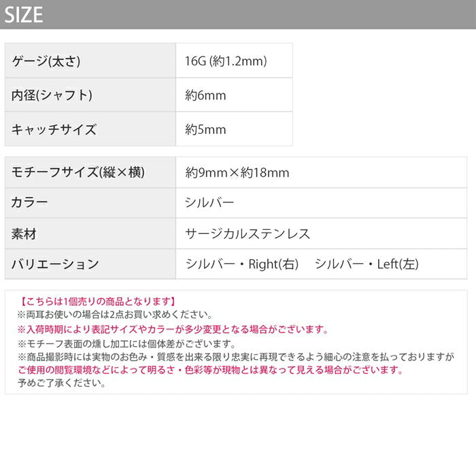Click the 予めご了承ください closing line

coord(62,383)
